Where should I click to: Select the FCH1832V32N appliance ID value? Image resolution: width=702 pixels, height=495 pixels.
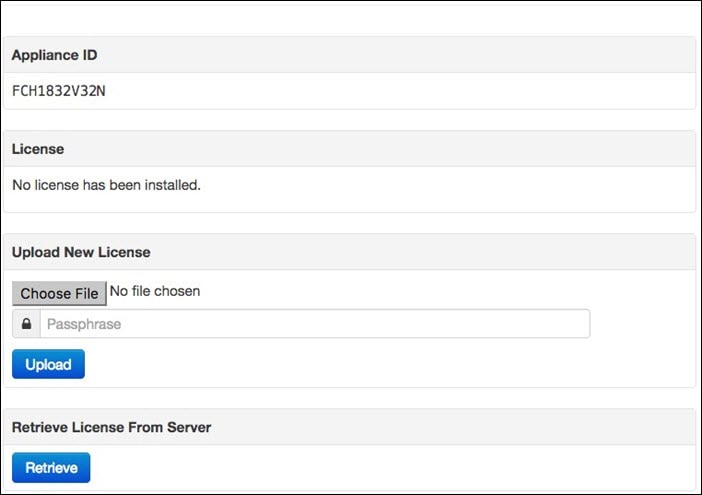tap(58, 91)
